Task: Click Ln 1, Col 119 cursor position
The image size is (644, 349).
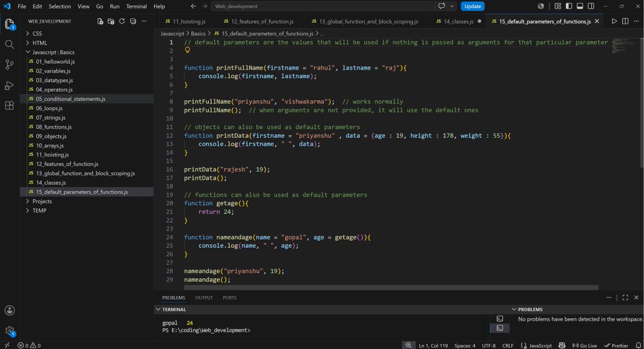Action: click(432, 345)
